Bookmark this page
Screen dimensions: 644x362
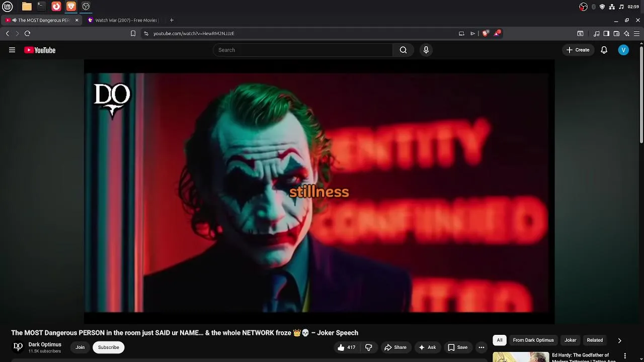(x=133, y=33)
